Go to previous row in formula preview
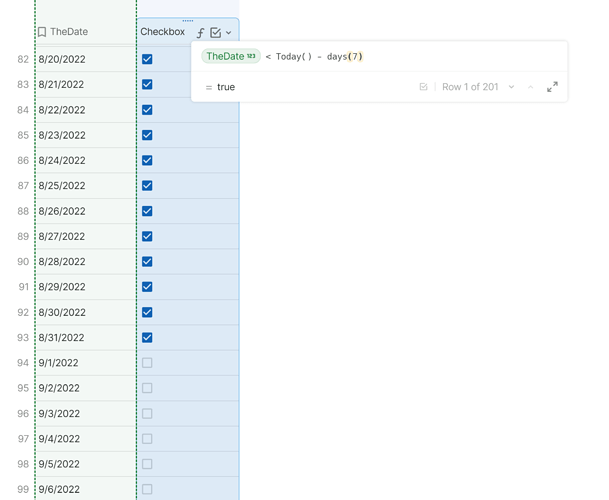The width and height of the screenshot is (609, 500). click(531, 87)
